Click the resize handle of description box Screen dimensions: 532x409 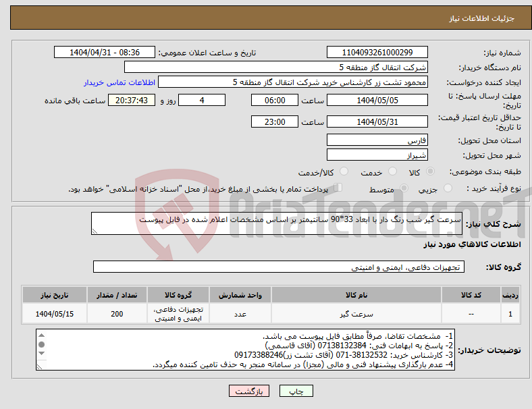pyautogui.click(x=95, y=231)
